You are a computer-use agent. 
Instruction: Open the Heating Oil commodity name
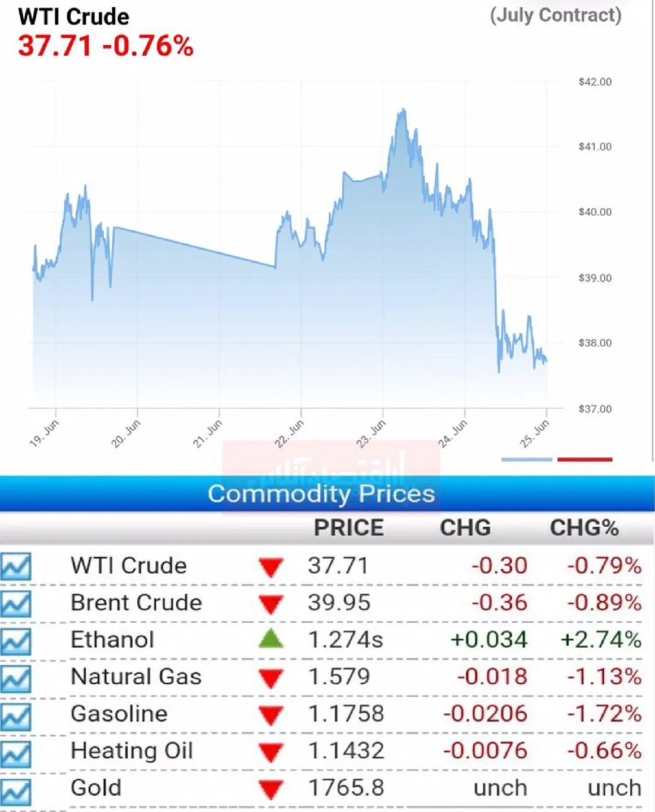click(x=132, y=751)
